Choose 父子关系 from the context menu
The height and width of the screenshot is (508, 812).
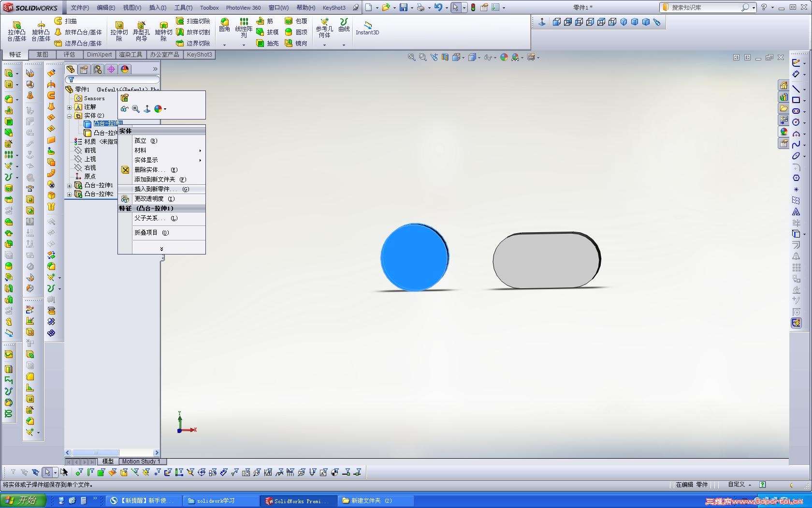coord(162,218)
